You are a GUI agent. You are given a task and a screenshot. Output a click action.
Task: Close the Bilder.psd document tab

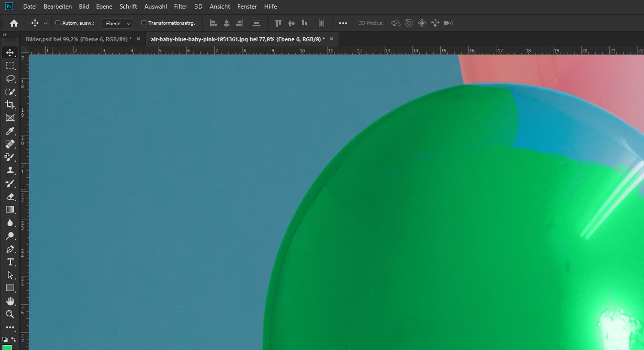(x=138, y=39)
